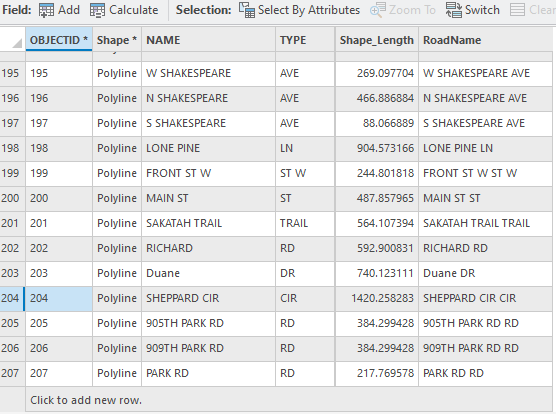
Task: Click the Add field icon
Action: coord(46,10)
